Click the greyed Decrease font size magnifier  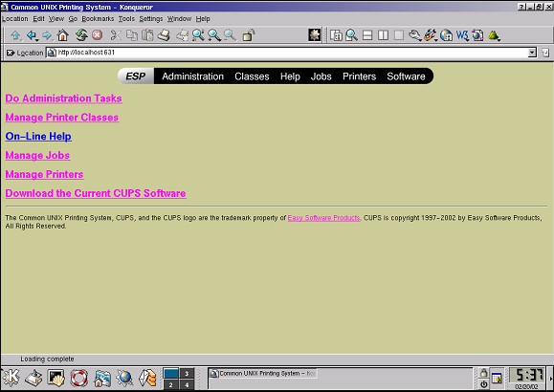coord(230,35)
